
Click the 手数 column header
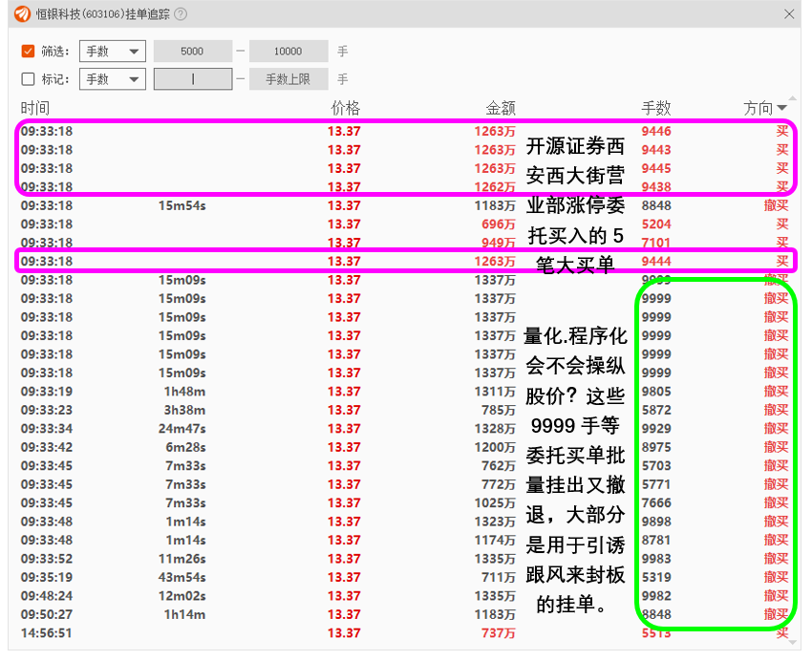655,109
